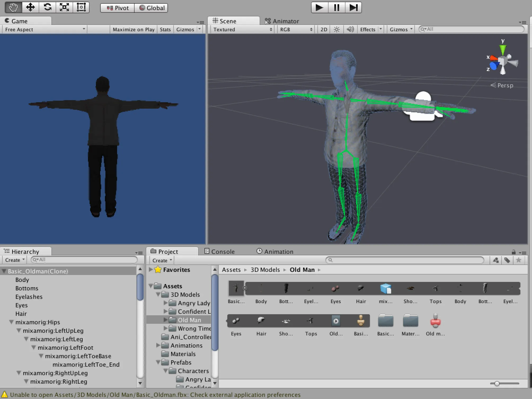Click the Hierarchy search field
This screenshot has height=399, width=532.
coord(84,260)
